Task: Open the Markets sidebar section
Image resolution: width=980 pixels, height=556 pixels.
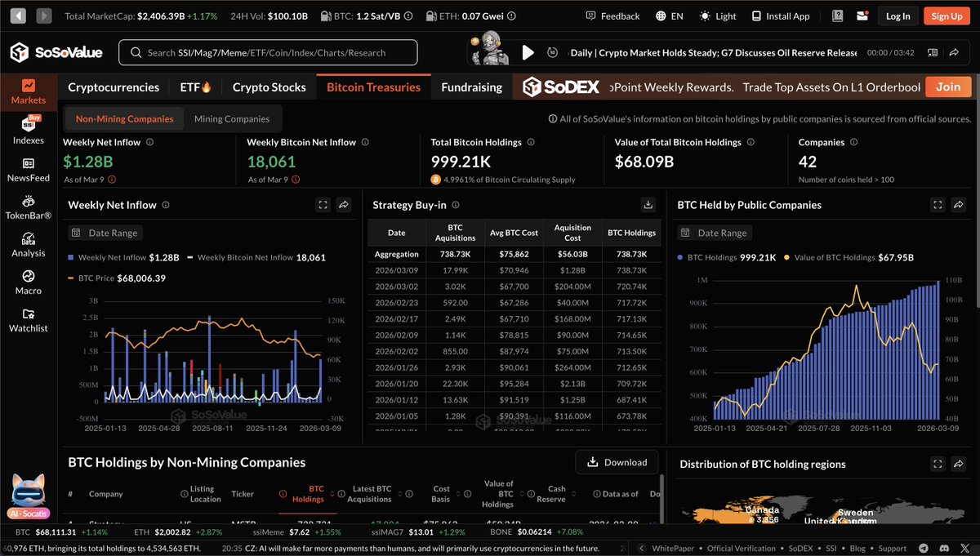Action: click(x=29, y=92)
